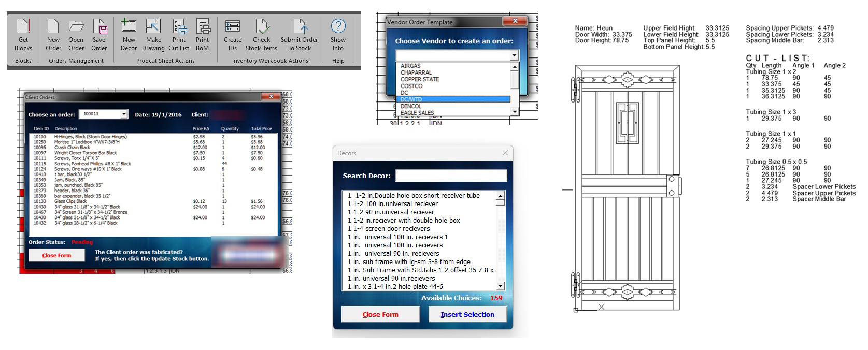The height and width of the screenshot is (350, 868).
Task: Close the Client Orders window
Action: pos(271,97)
